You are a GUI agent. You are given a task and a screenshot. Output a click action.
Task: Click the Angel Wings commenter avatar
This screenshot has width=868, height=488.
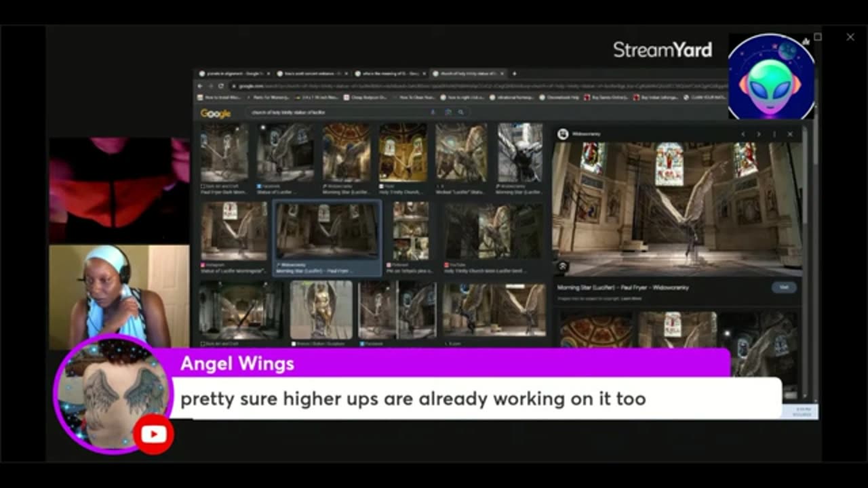(x=112, y=393)
